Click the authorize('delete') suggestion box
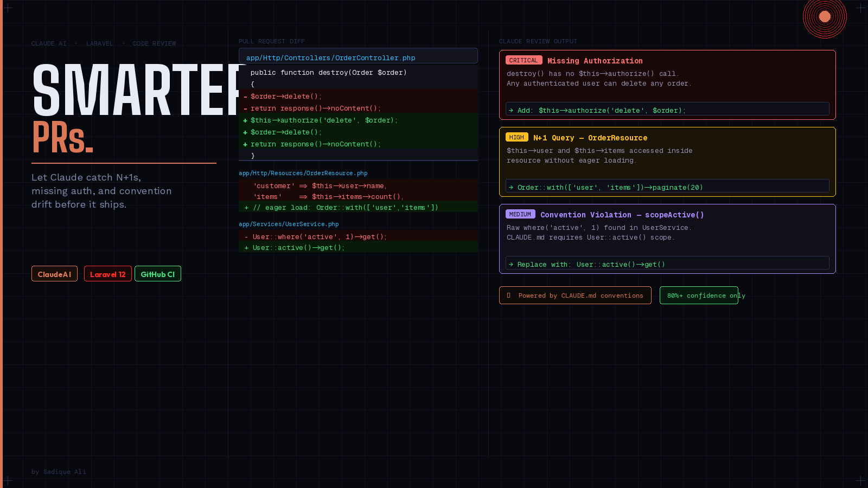 [667, 109]
